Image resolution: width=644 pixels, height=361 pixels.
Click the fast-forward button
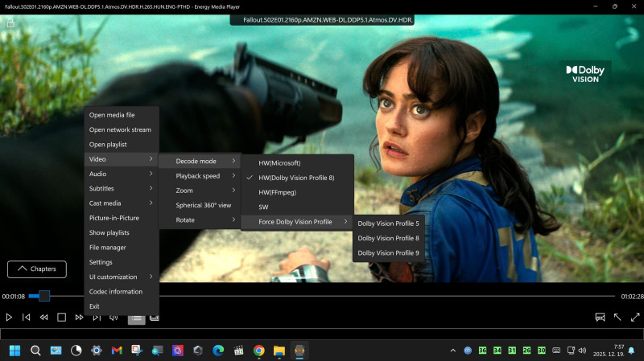(79, 317)
